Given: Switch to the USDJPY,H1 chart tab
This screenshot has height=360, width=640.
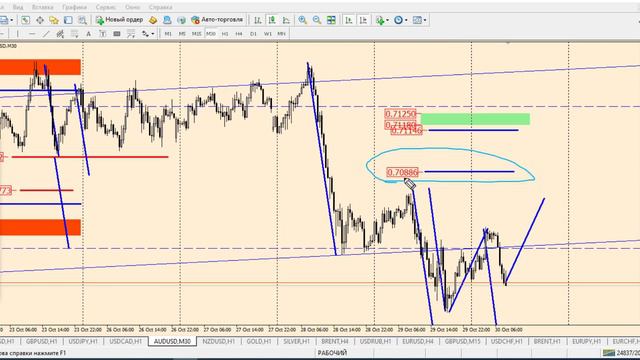Looking at the screenshot, I should [83, 341].
